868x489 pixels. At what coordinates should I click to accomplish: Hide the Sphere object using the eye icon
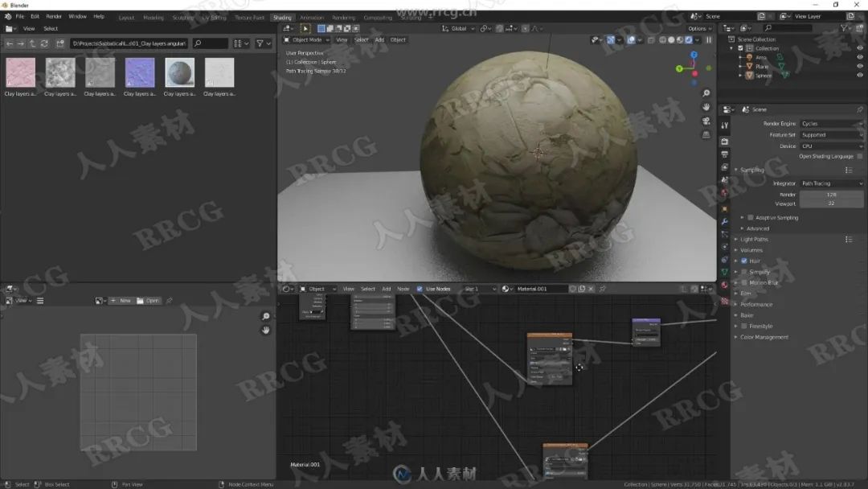[860, 76]
